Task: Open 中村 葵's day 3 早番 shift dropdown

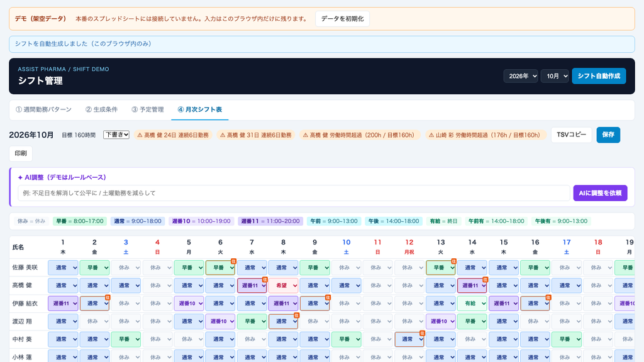Action: point(126,340)
